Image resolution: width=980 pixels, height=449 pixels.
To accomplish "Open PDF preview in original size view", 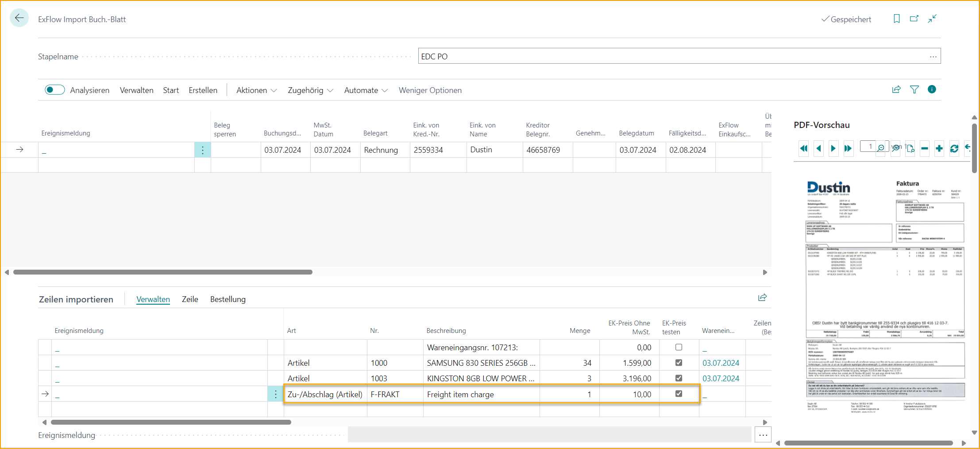I will 911,149.
